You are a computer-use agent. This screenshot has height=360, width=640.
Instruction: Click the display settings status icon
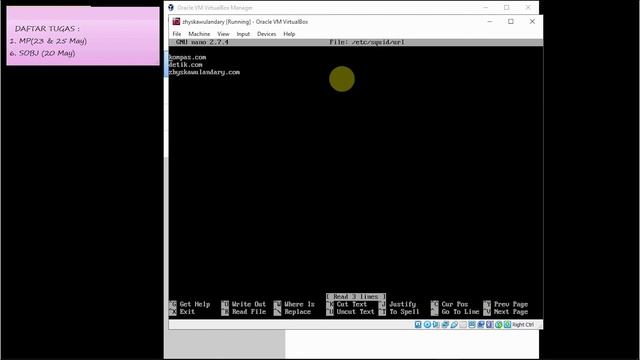[x=472, y=324]
